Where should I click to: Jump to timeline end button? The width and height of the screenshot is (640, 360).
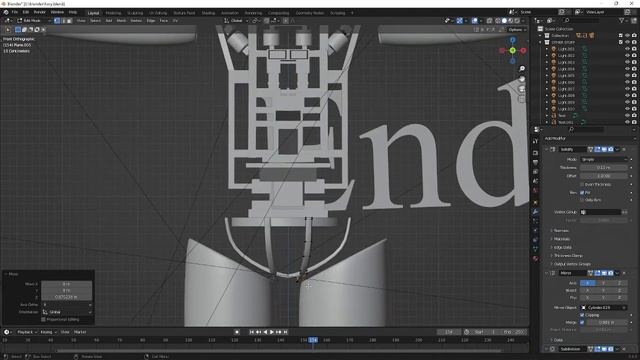pos(285,332)
